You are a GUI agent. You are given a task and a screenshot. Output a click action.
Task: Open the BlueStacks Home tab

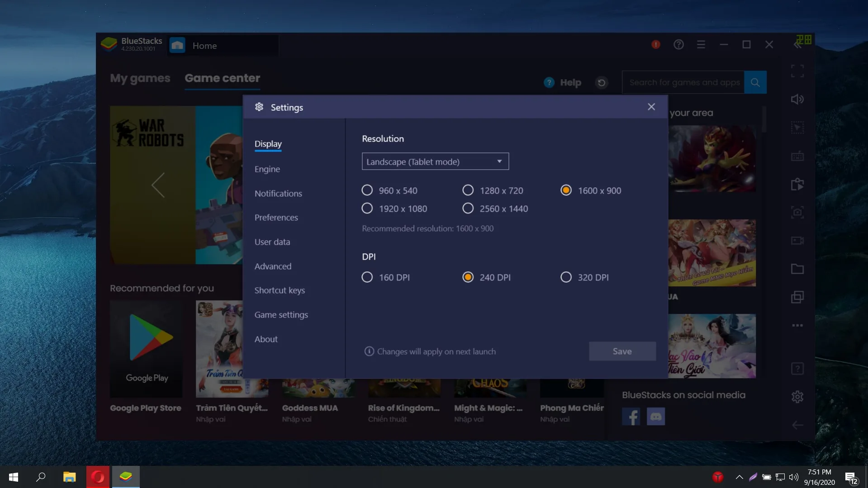click(x=223, y=46)
